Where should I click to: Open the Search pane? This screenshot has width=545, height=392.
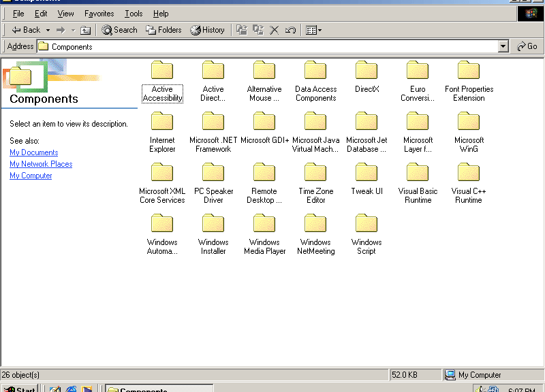click(x=119, y=30)
